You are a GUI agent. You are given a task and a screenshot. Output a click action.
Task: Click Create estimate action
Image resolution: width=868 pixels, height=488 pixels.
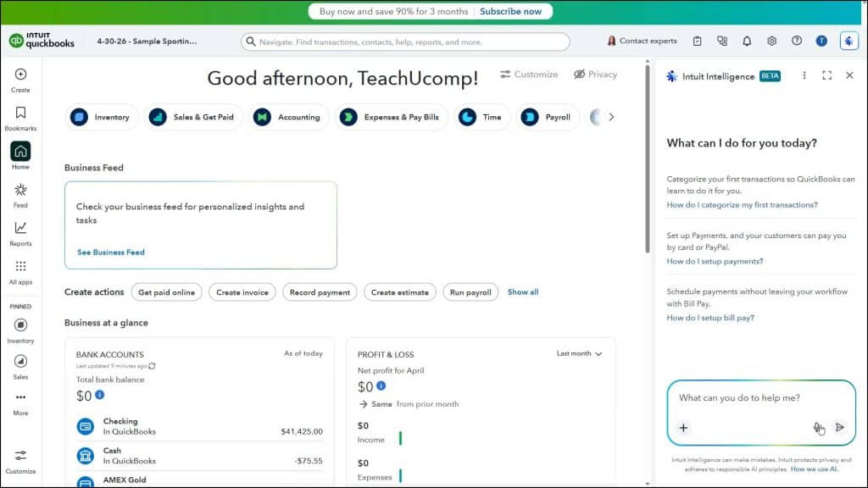click(400, 292)
